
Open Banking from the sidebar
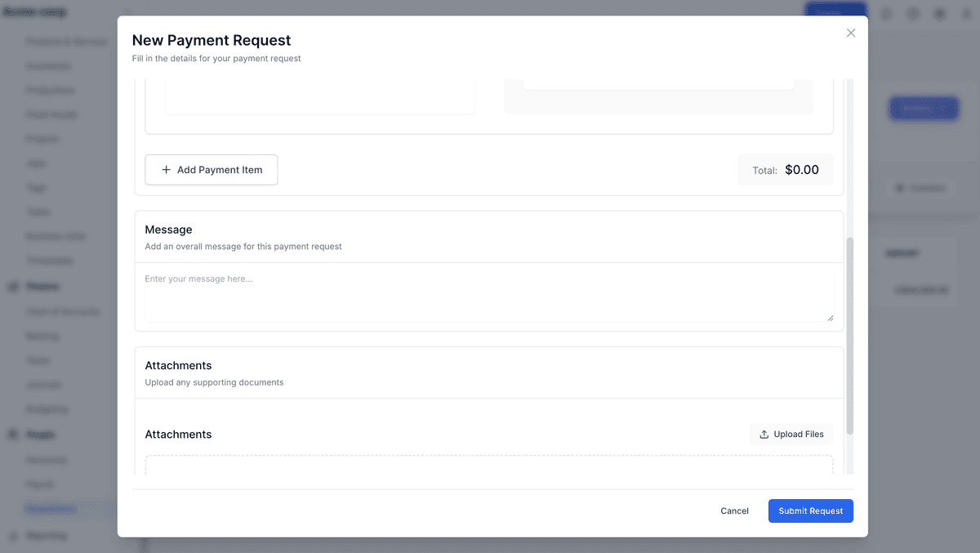[42, 336]
